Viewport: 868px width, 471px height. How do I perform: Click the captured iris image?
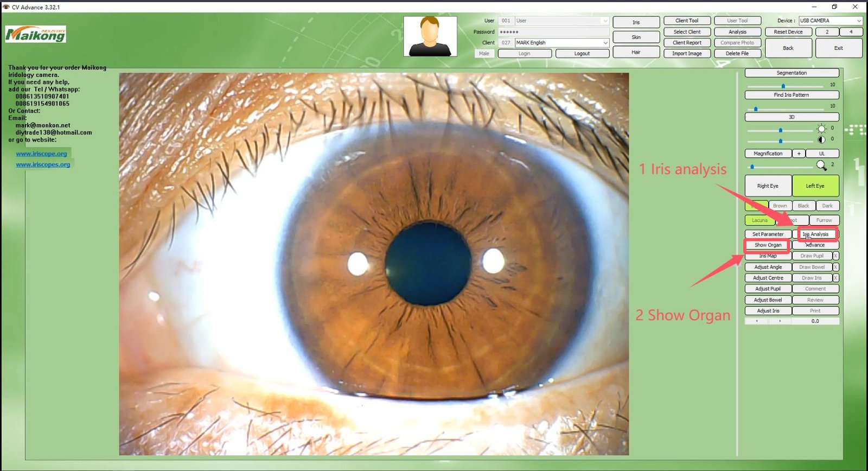pos(374,264)
